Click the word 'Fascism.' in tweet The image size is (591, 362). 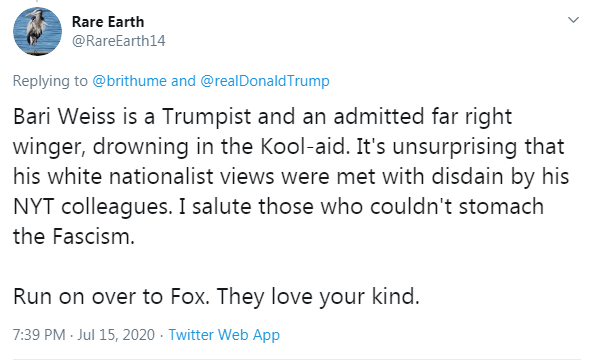point(93,236)
